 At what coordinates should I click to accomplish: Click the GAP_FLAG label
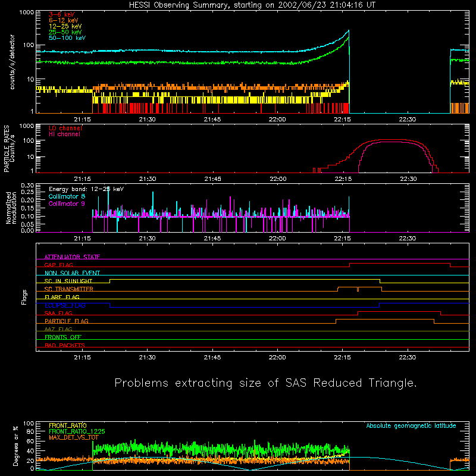58,265
